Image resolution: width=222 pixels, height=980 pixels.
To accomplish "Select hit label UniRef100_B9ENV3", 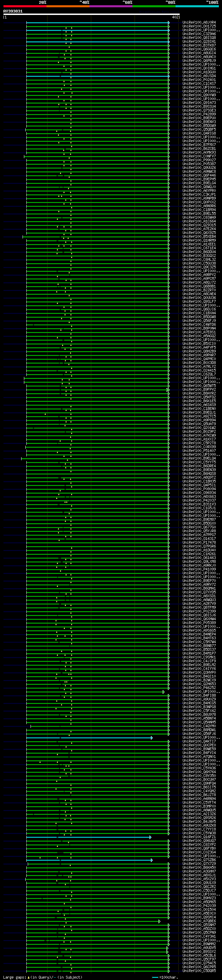I will click(199, 122).
